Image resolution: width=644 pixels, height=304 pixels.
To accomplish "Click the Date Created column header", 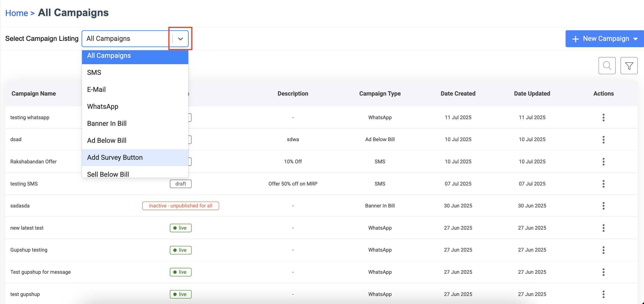I will click(458, 93).
